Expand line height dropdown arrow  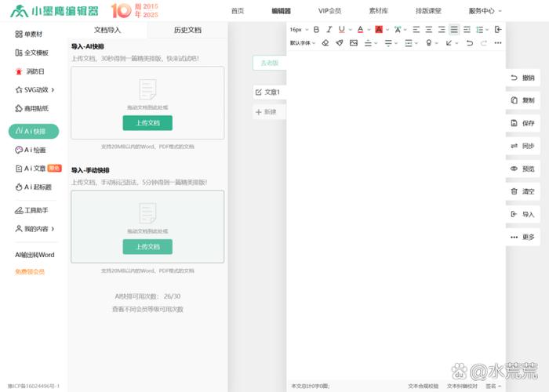(416, 43)
